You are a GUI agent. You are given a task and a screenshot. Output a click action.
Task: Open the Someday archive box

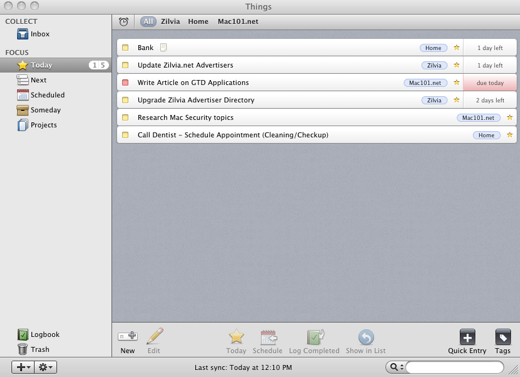tap(38, 110)
